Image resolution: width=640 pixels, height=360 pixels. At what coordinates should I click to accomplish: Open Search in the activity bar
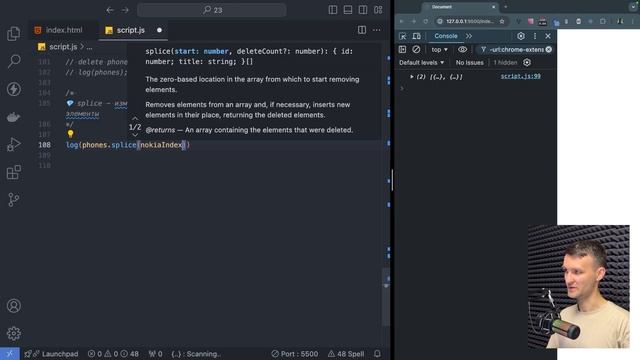[x=13, y=61]
